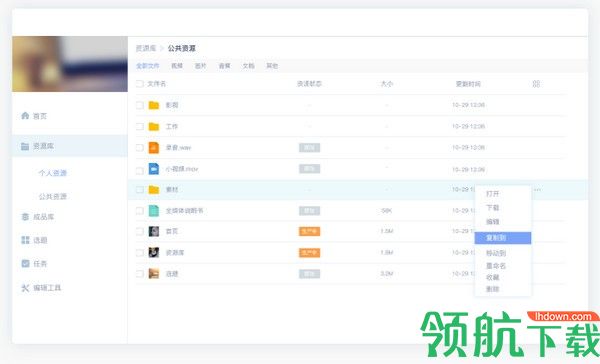Switch to the 图片 tab
The width and height of the screenshot is (600, 364).
pyautogui.click(x=201, y=66)
